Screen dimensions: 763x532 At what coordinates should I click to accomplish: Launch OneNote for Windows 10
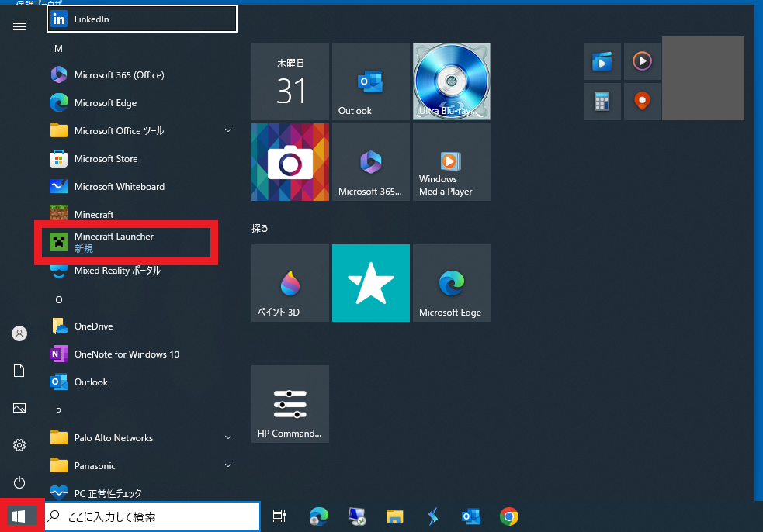point(141,354)
